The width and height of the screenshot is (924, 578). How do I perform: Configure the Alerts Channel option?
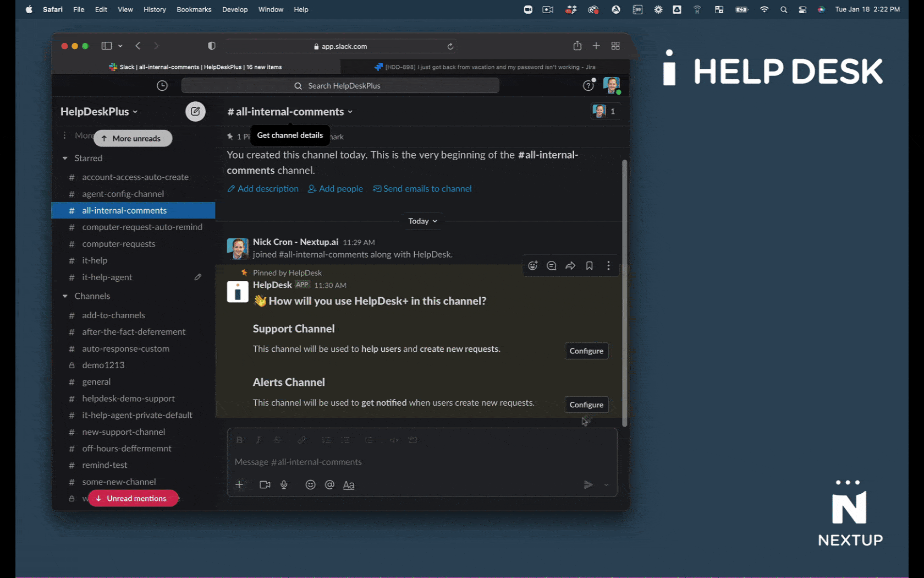pos(586,405)
